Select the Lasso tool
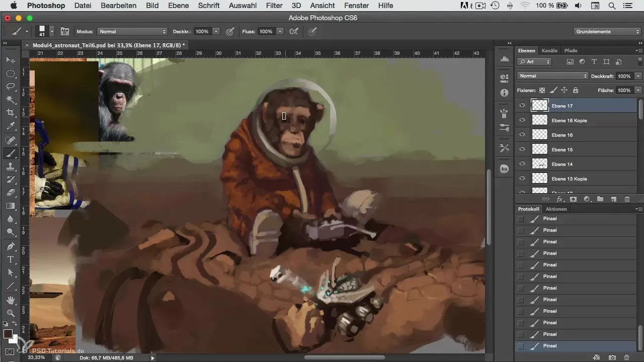The height and width of the screenshot is (362, 644). click(x=10, y=86)
